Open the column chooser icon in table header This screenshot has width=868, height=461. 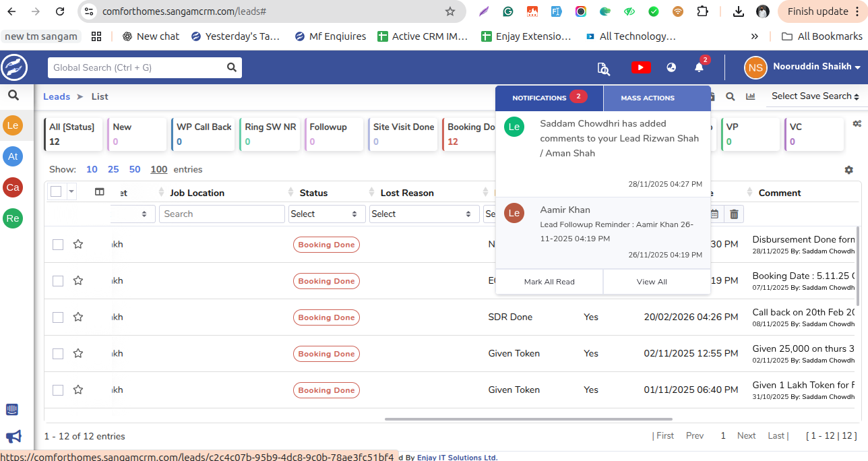[x=100, y=192]
